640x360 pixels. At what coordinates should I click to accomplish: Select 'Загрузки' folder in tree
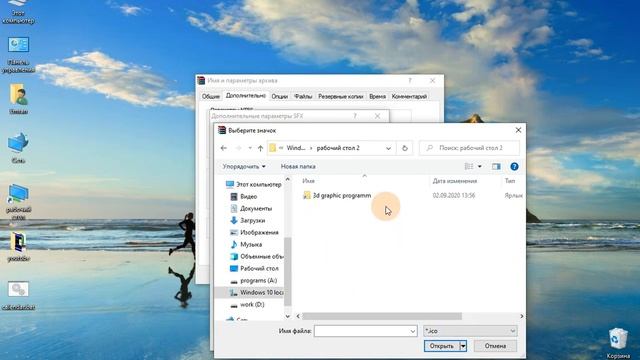coord(248,220)
